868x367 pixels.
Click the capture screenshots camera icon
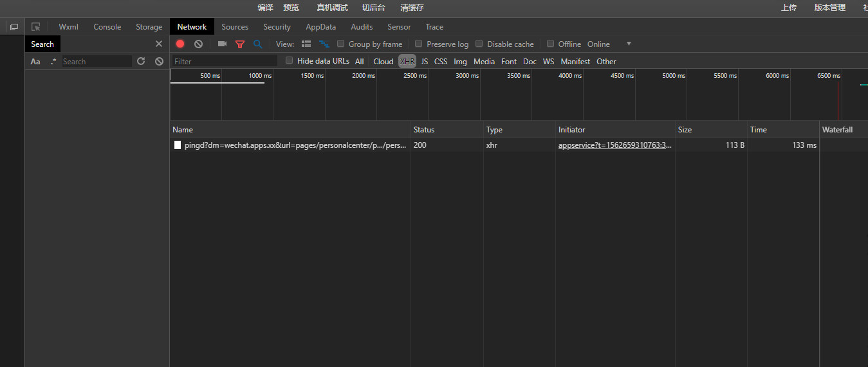coord(222,44)
